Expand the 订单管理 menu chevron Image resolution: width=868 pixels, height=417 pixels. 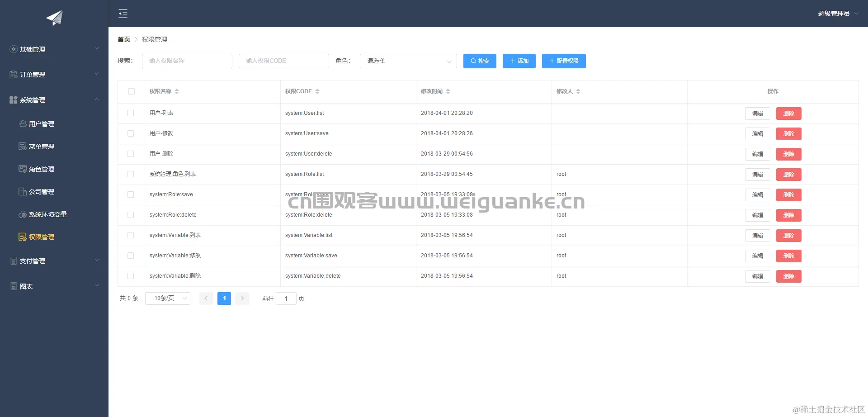coord(97,74)
